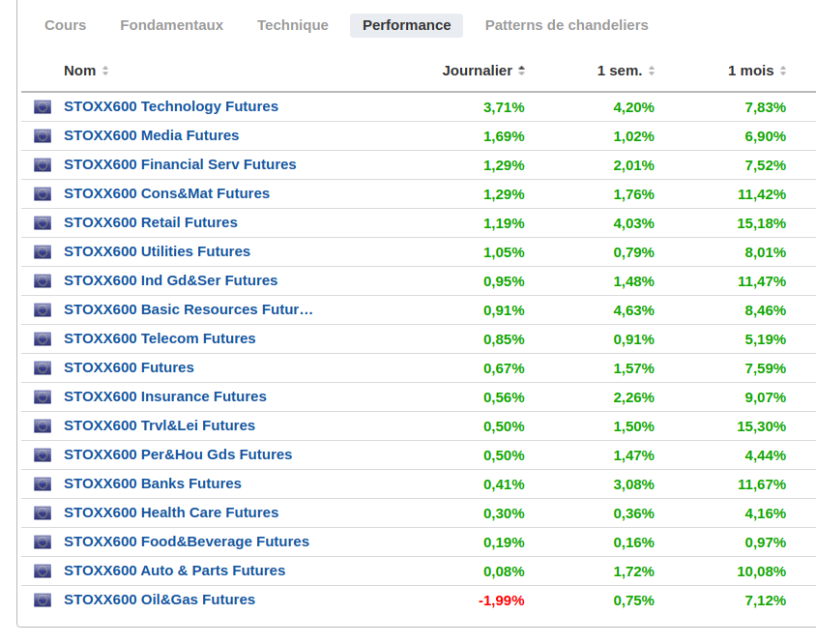816x644 pixels.
Task: Switch to the Cours tab
Action: [x=65, y=25]
